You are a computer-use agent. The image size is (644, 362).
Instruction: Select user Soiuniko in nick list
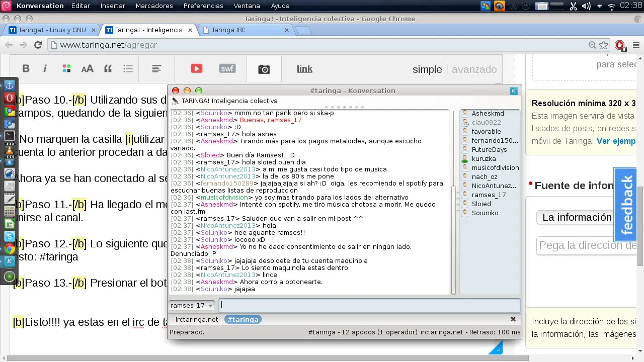[485, 213]
